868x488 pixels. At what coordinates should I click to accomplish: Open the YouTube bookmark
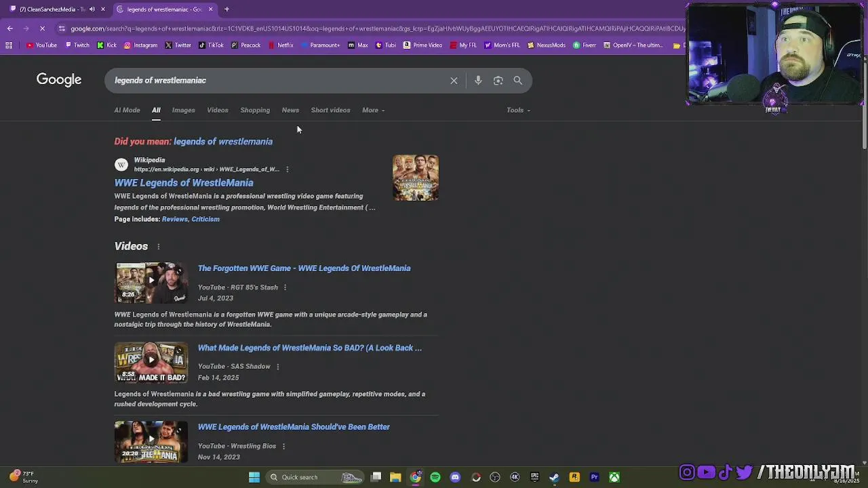(42, 45)
